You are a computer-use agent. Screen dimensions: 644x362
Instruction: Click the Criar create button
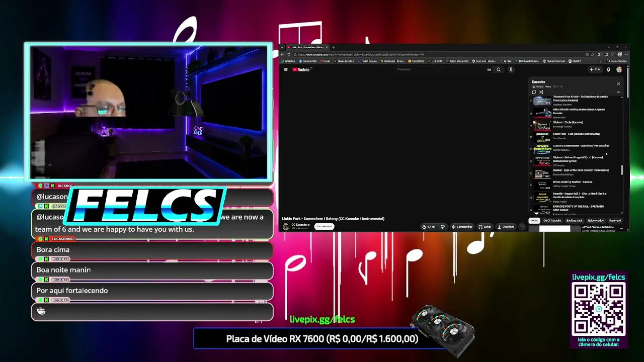coord(595,69)
